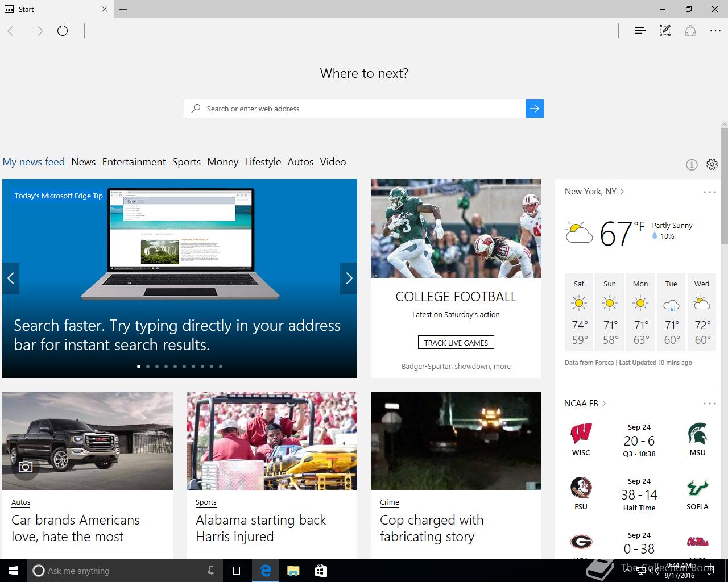Launch the Windows Store from taskbar
This screenshot has width=728, height=582.
tap(321, 571)
